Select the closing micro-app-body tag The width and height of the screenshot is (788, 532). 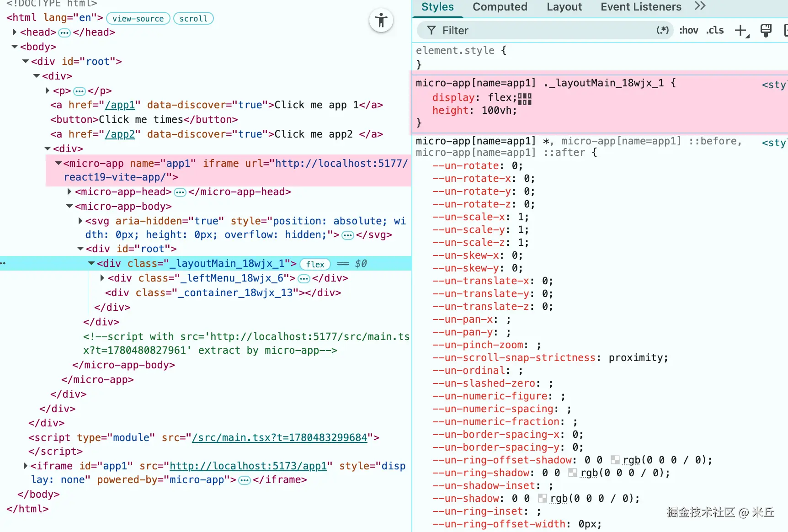123,365
